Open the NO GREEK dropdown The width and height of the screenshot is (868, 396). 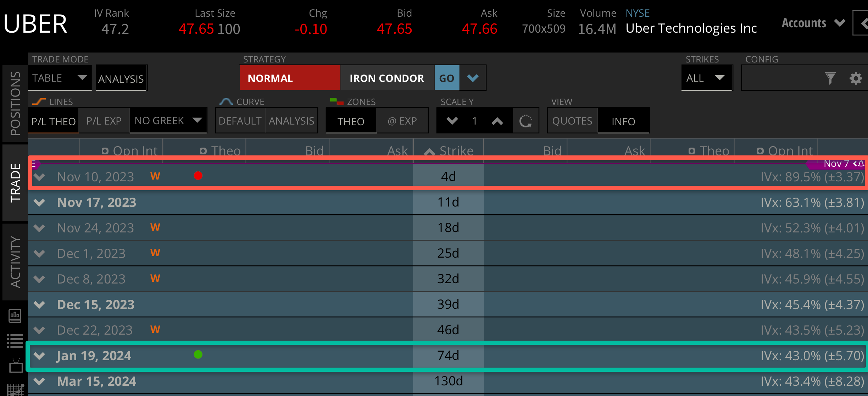[168, 121]
